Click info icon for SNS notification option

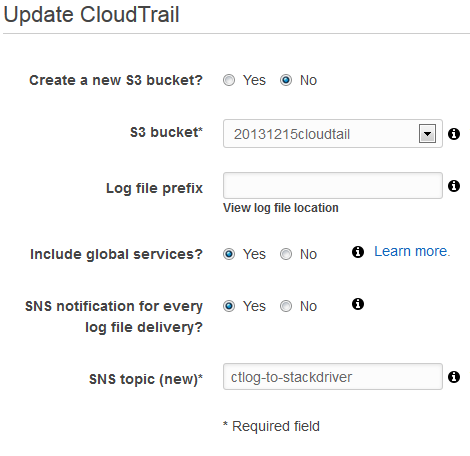click(358, 304)
